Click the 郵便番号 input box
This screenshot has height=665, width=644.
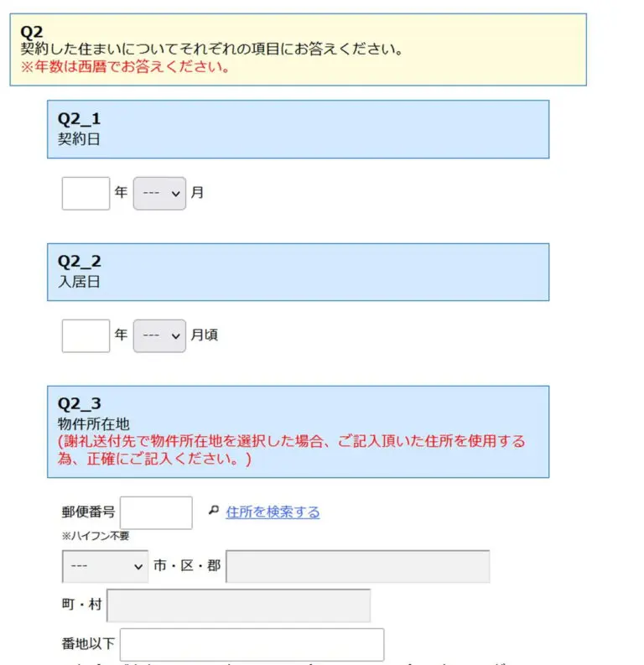(156, 512)
